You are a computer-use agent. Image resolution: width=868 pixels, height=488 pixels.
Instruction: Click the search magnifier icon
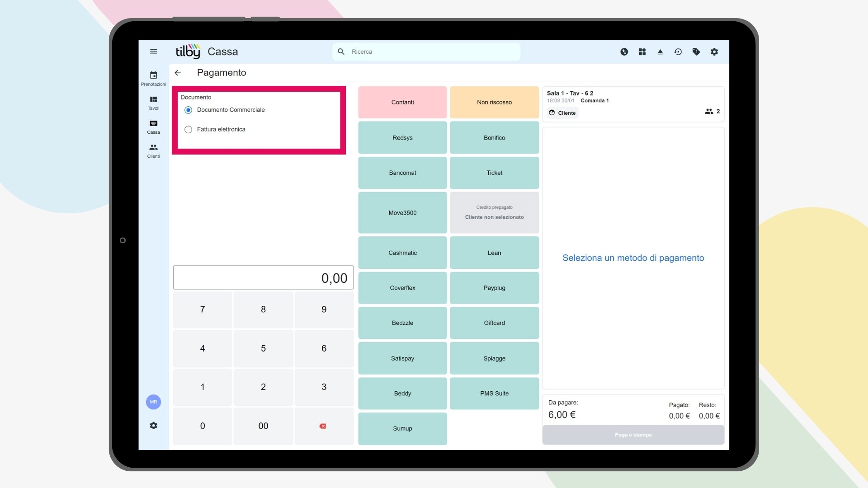[x=341, y=52]
